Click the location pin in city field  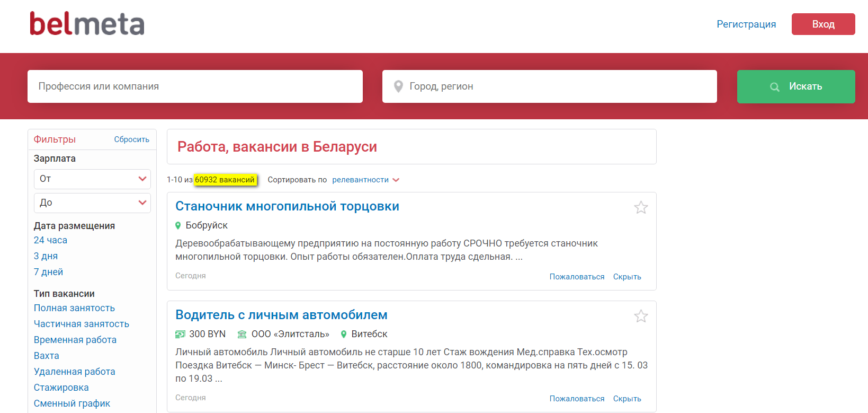(398, 86)
